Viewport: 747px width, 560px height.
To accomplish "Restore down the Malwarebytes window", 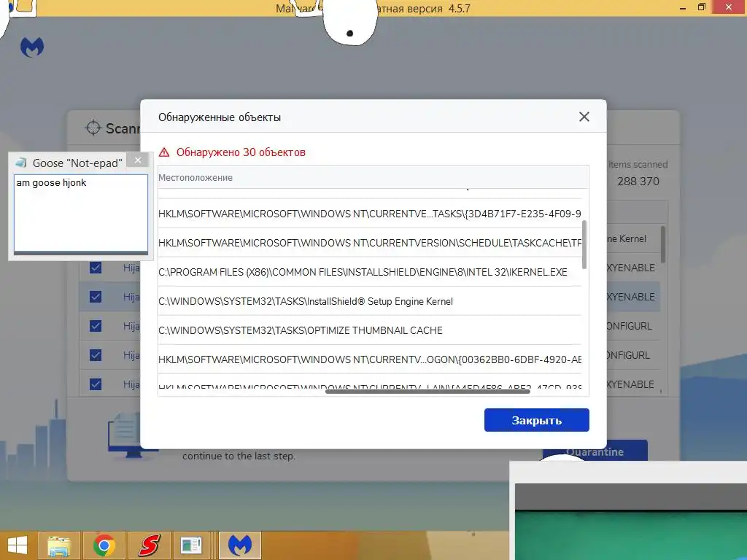I will coord(701,7).
